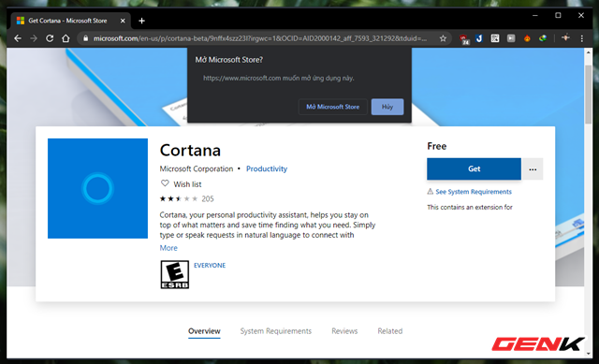The height and width of the screenshot is (364, 599).
Task: Click the page vertical scrollbar thumb
Action: (588, 95)
